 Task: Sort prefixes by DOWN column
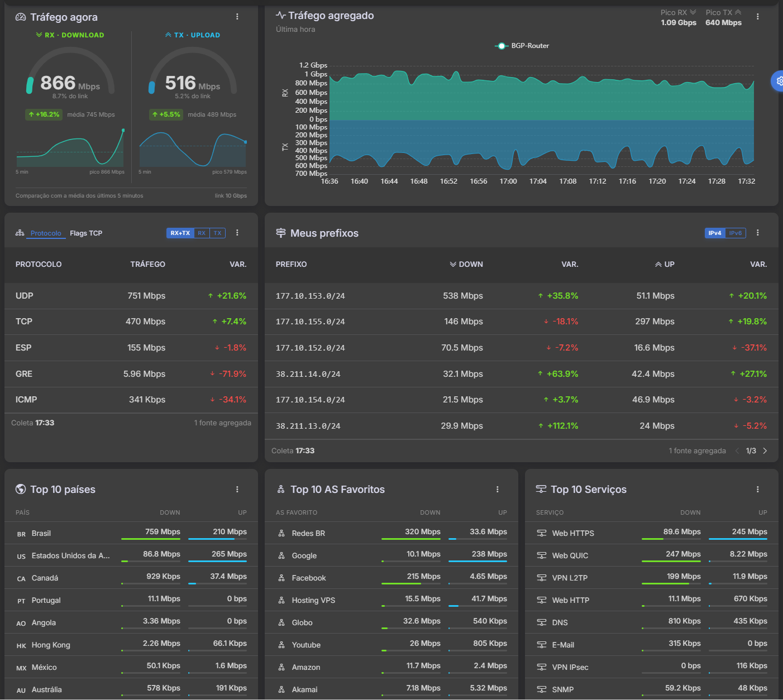click(x=466, y=265)
